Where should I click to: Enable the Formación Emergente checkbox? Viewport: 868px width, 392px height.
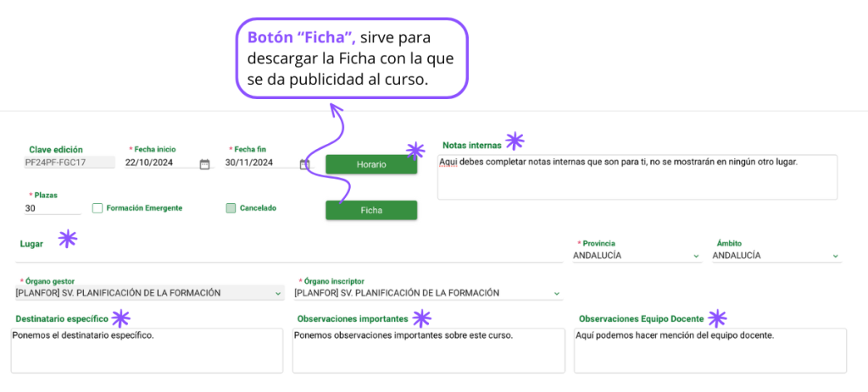pos(97,208)
